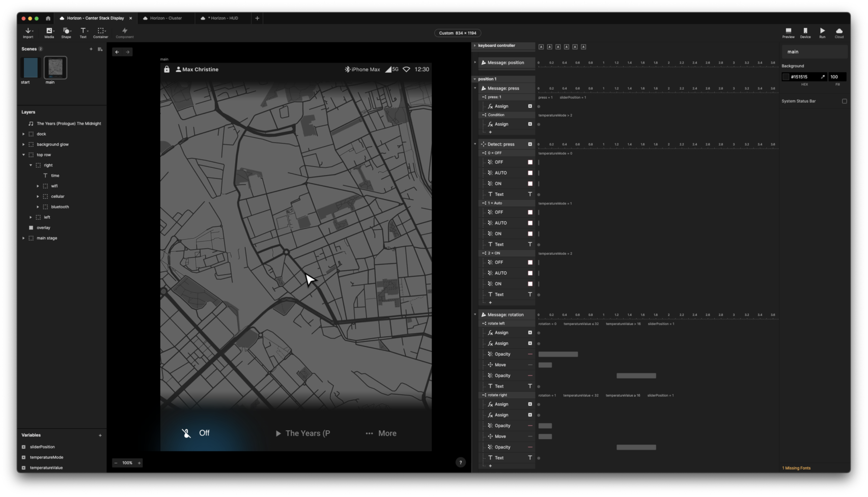Select the Text tool in toolbar
This screenshot has width=868, height=497.
pyautogui.click(x=83, y=33)
